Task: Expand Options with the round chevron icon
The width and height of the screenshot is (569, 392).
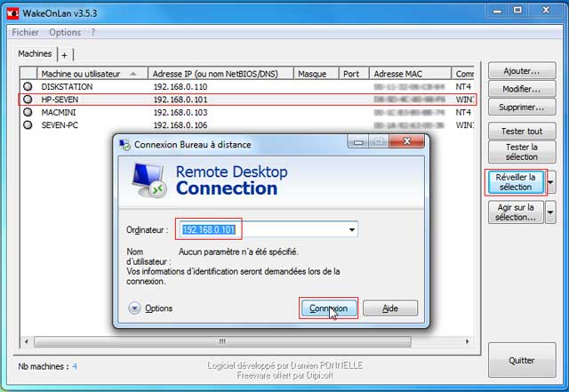Action: click(134, 308)
